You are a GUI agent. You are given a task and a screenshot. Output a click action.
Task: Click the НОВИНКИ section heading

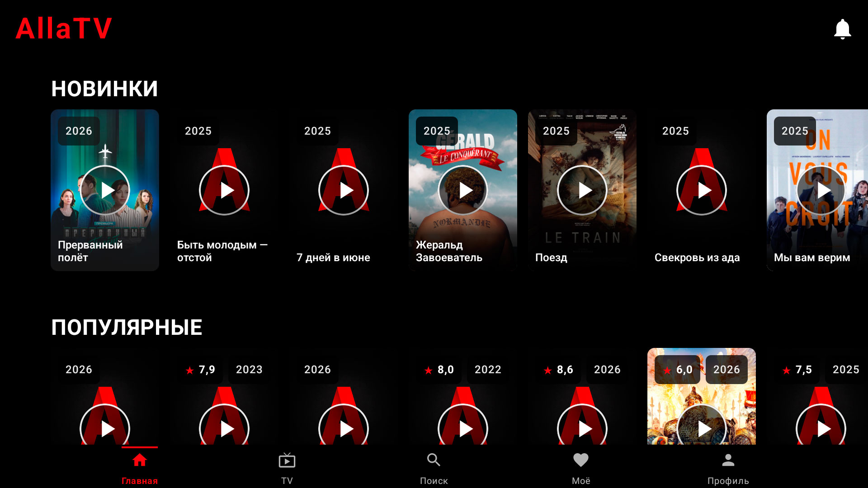point(104,89)
